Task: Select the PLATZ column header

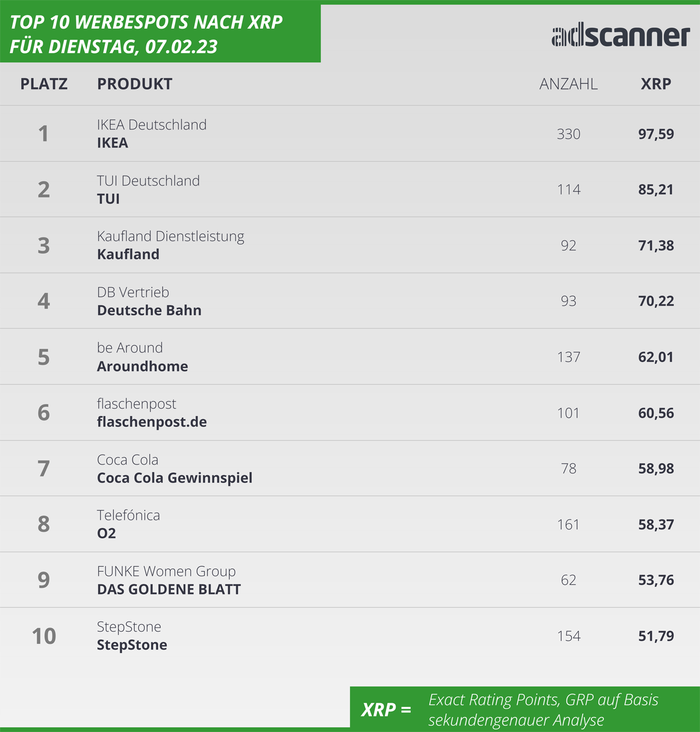Action: (44, 84)
